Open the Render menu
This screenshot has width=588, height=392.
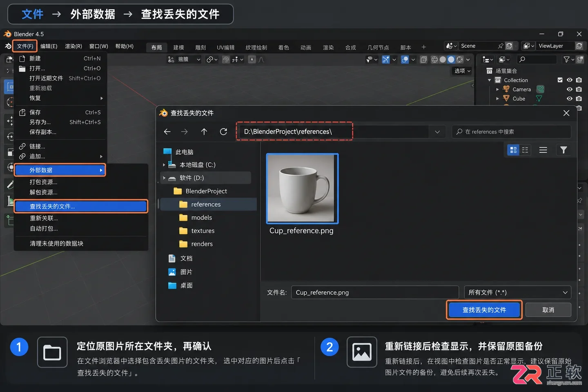pos(73,46)
